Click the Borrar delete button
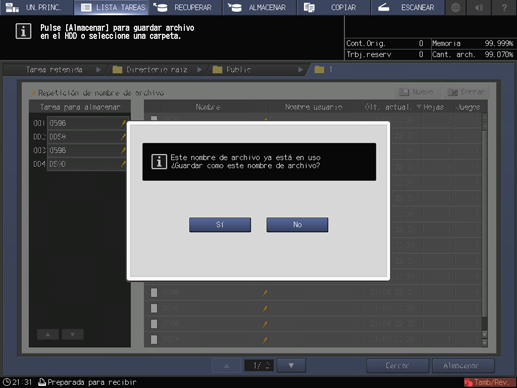Image resolution: width=517 pixels, height=388 pixels. (466, 92)
